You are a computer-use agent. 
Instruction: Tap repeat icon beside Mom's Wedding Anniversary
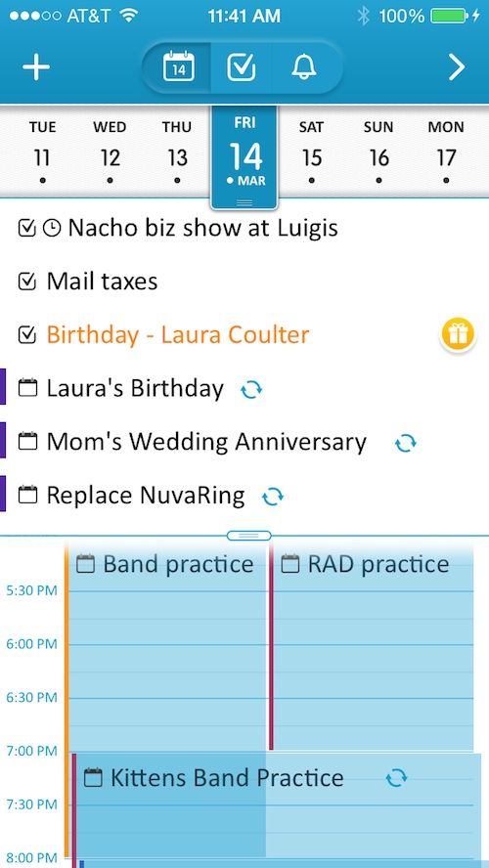(x=405, y=443)
